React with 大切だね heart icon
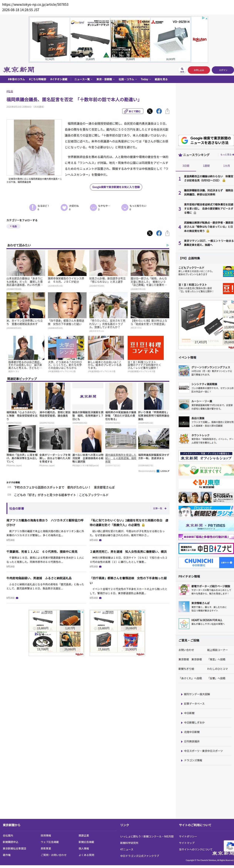Image resolution: width=234 pixels, height=868 pixels. pos(64,208)
